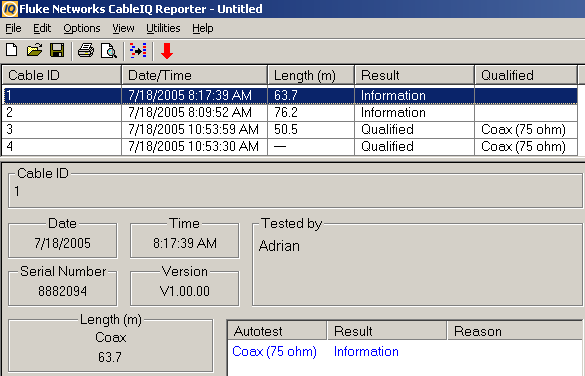The width and height of the screenshot is (585, 376).
Task: Open the File menu
Action: click(x=13, y=28)
